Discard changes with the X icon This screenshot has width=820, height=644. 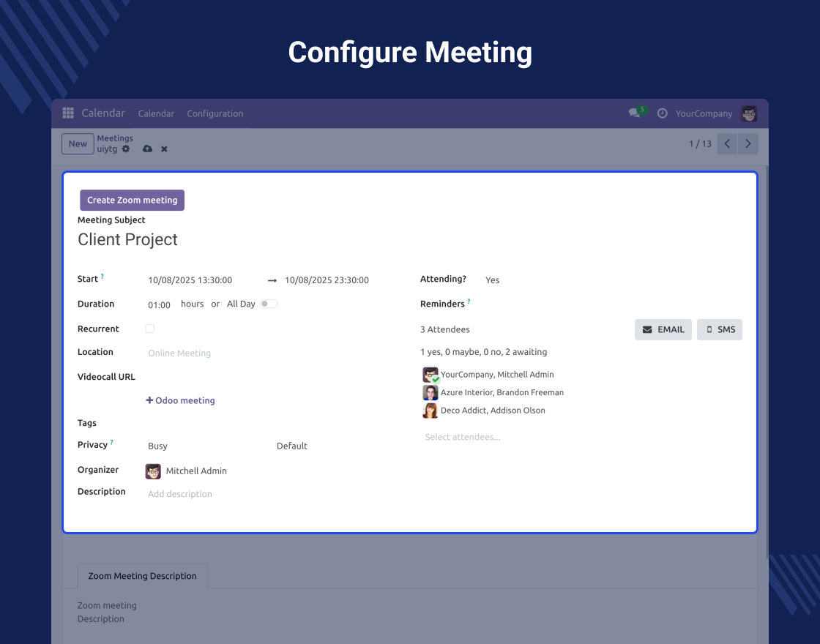(164, 149)
